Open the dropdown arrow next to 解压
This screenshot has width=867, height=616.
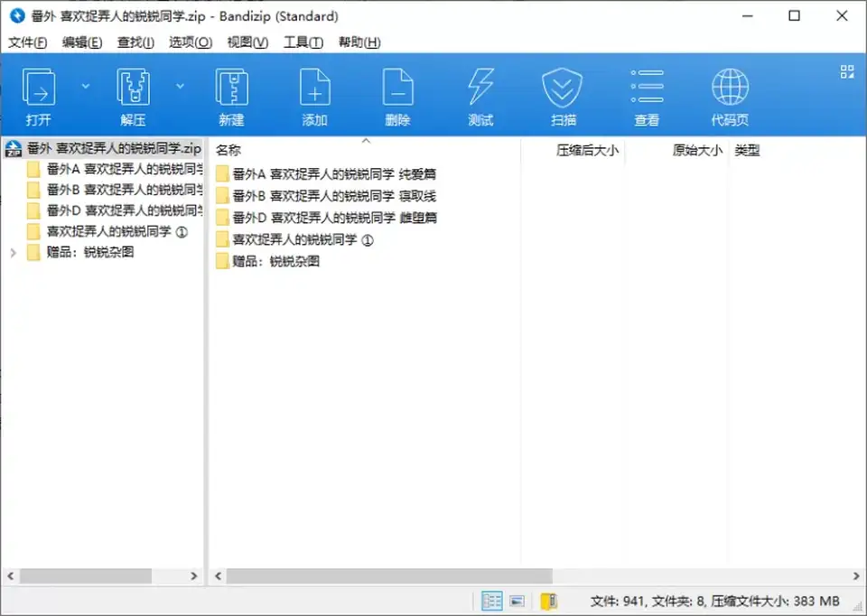point(180,87)
